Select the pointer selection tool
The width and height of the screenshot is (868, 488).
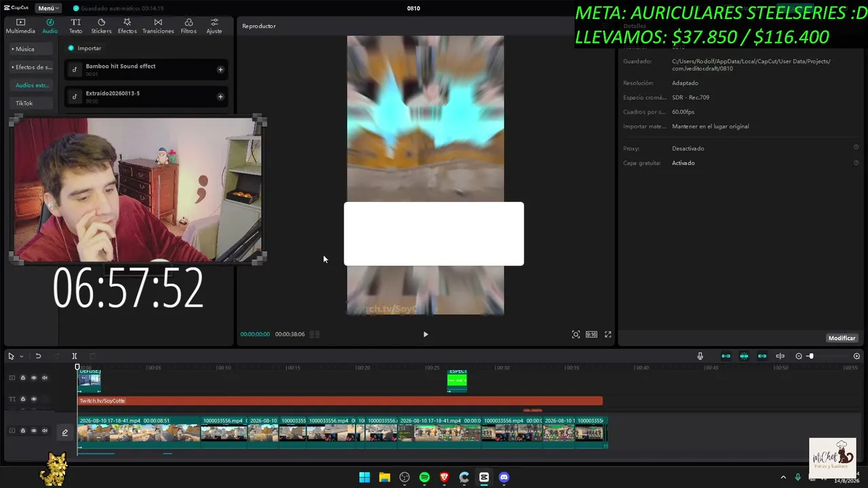tap(12, 356)
